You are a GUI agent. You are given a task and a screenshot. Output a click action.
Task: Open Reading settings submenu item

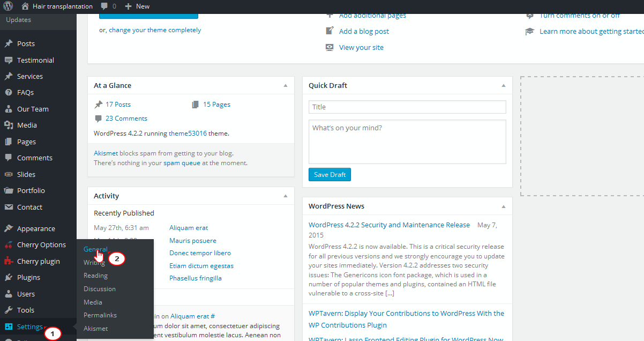click(95, 276)
